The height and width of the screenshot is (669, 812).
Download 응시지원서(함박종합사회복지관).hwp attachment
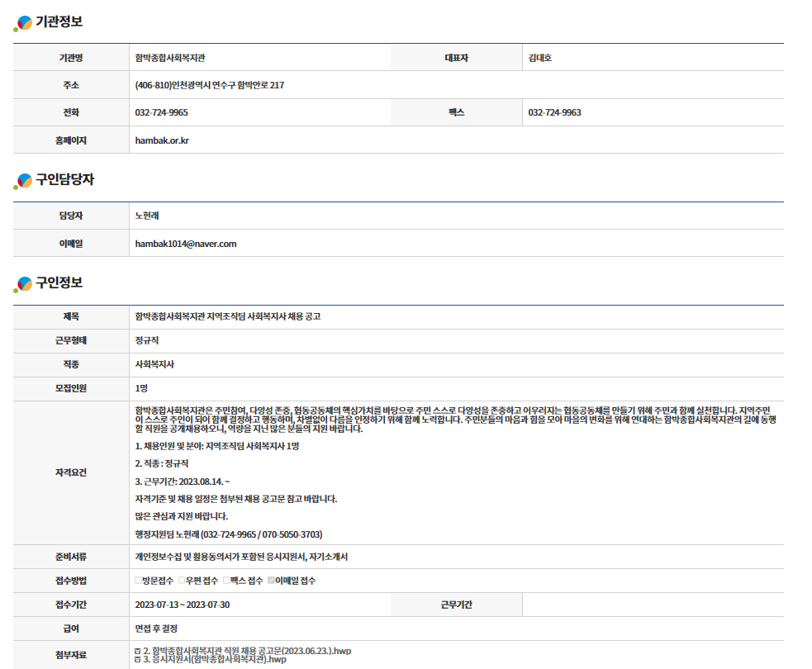pyautogui.click(x=215, y=661)
